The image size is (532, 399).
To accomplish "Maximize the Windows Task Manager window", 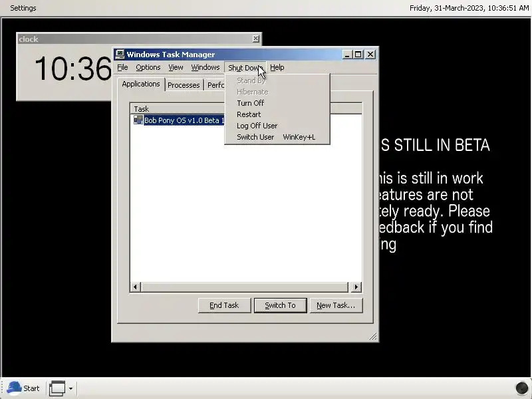I will point(358,55).
